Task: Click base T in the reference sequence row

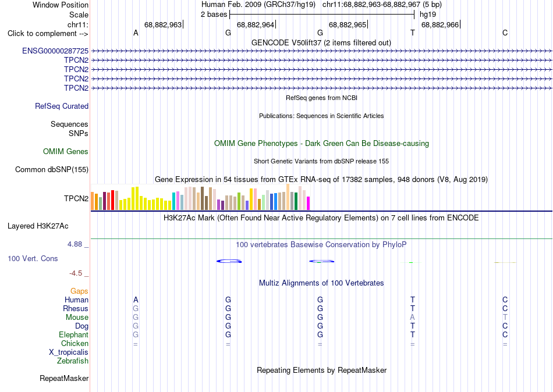Action: point(413,33)
